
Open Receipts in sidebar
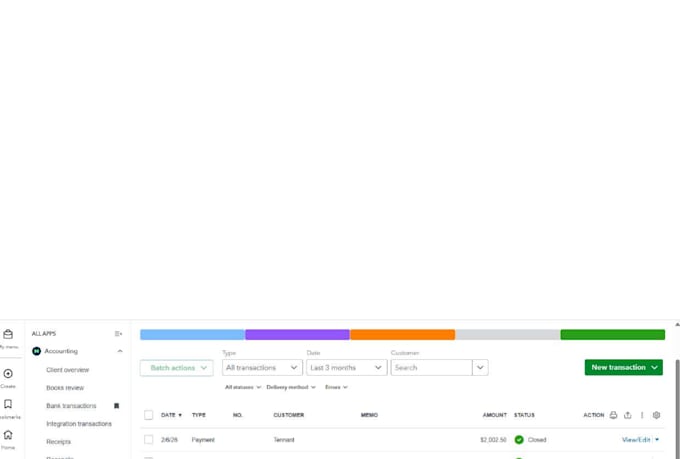click(59, 442)
